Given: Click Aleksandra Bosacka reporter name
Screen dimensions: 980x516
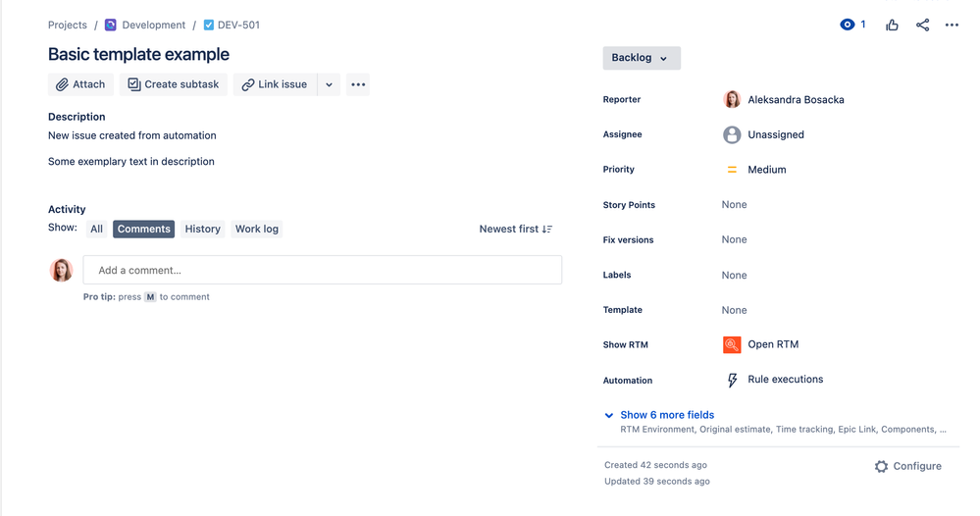Looking at the screenshot, I should [796, 99].
